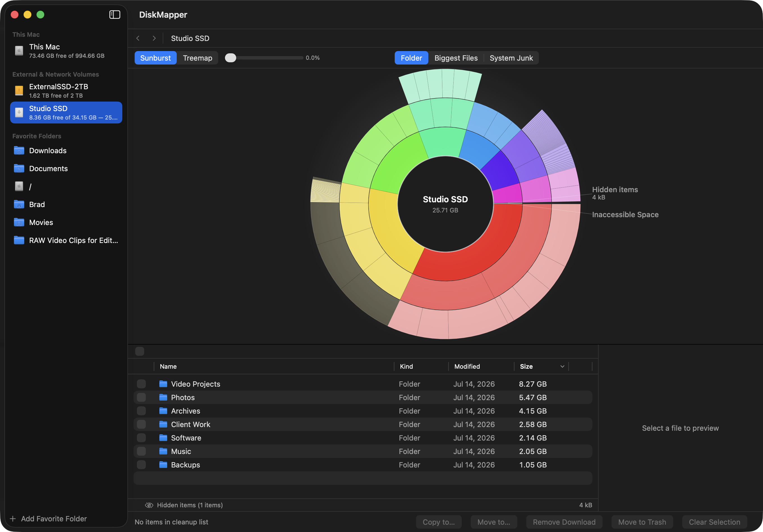Click the Studio SSD breadcrumb title
This screenshot has width=763, height=532.
click(x=190, y=38)
